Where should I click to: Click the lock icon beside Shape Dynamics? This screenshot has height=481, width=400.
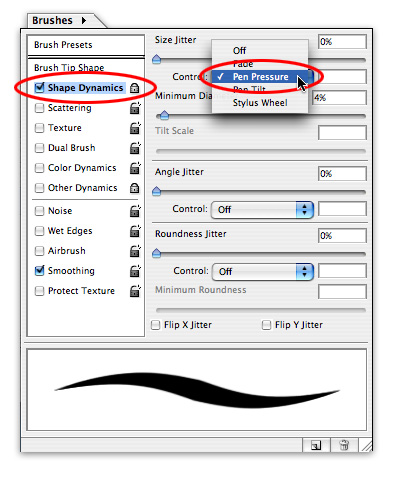pyautogui.click(x=134, y=88)
